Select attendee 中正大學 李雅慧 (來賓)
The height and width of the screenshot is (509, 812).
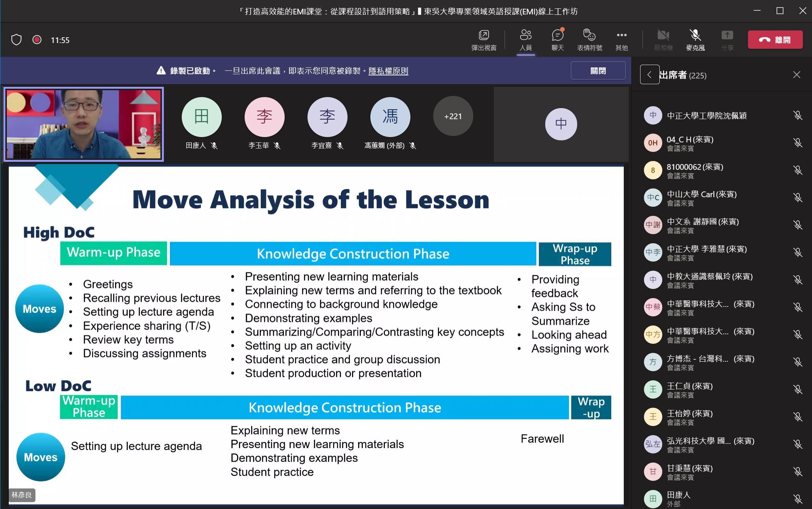[722, 252]
